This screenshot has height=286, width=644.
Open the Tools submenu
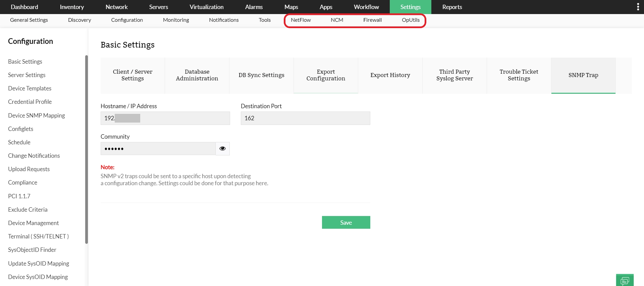(x=265, y=20)
